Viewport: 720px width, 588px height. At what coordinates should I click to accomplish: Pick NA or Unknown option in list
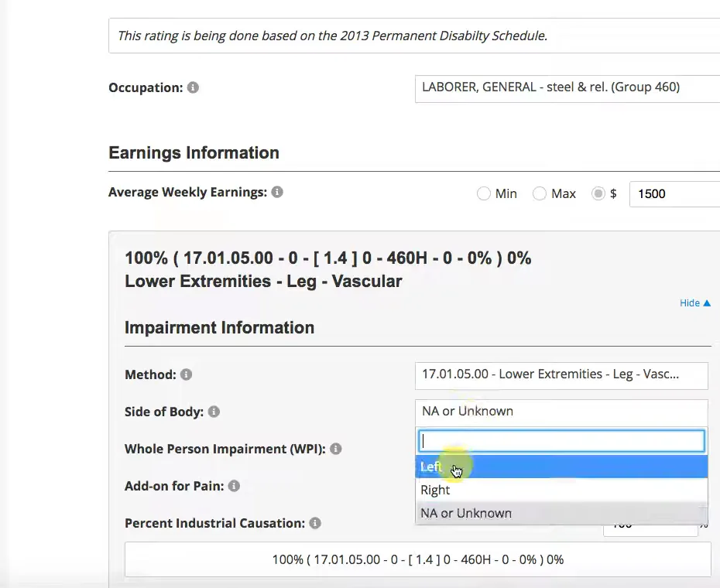pyautogui.click(x=561, y=513)
